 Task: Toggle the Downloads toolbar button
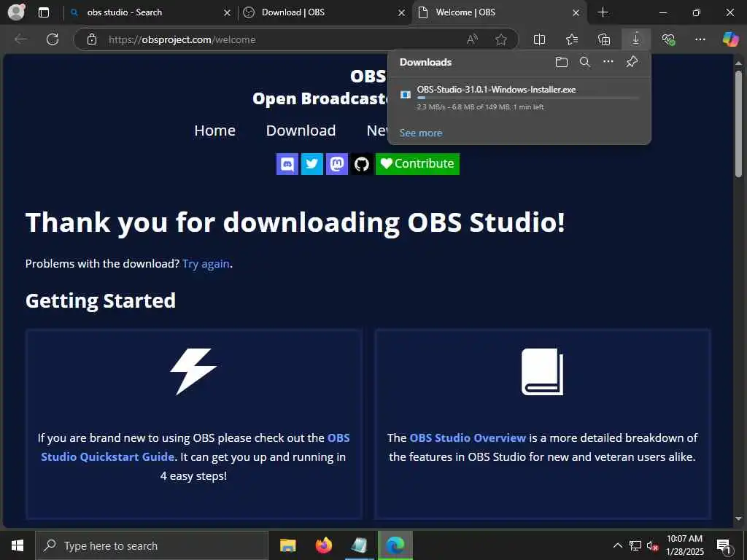coord(636,39)
